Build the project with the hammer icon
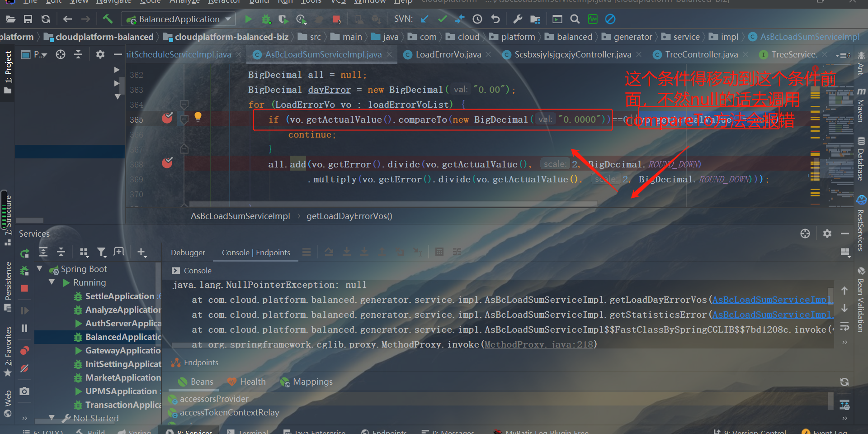The image size is (868, 434). (108, 19)
